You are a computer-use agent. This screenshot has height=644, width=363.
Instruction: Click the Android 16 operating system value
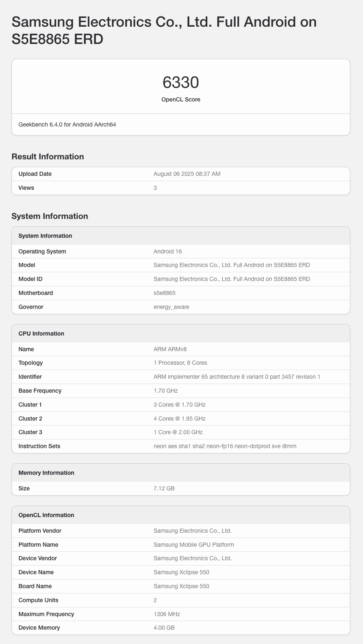pos(168,251)
